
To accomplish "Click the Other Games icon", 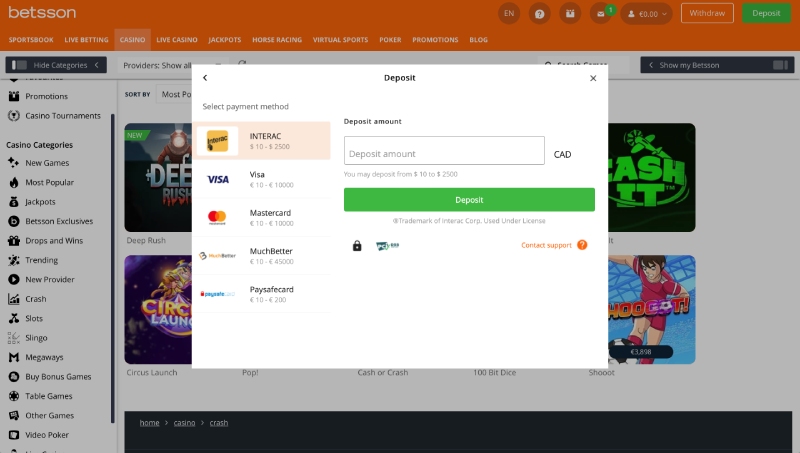I will click(14, 415).
